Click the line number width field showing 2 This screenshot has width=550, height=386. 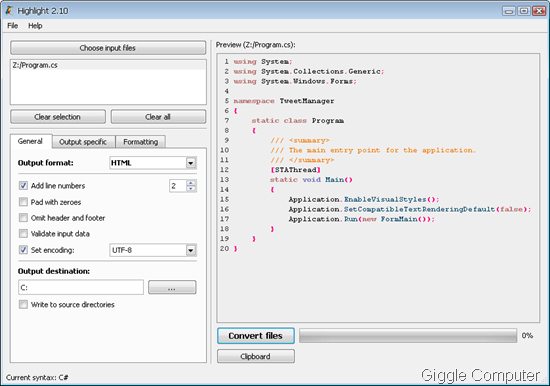[x=178, y=186]
